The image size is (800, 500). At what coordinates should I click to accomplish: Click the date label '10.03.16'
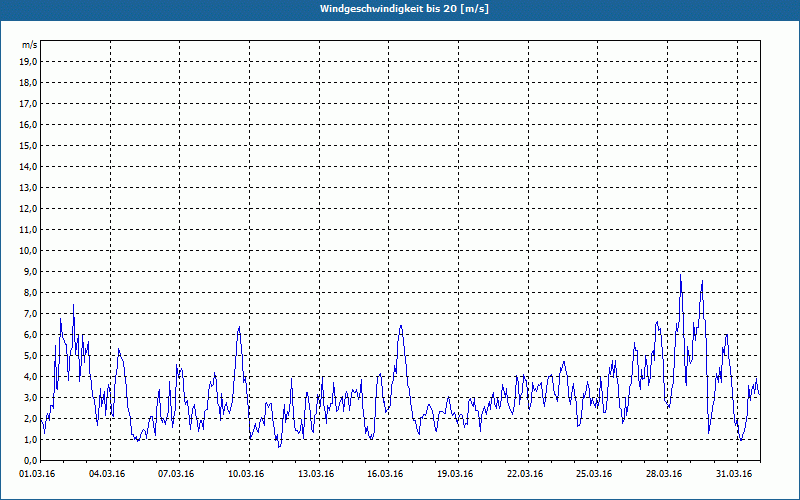click(x=246, y=474)
